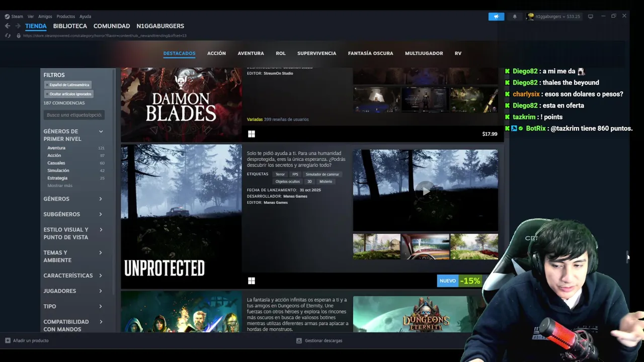Click the Misterio tag
Viewport: 644px width, 362px height.
click(x=326, y=182)
